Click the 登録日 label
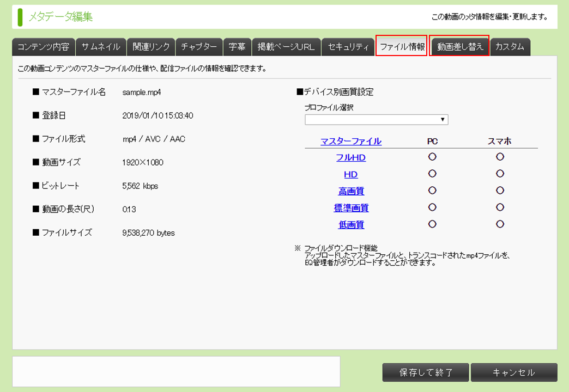Screen dimensions: 569x392 coord(54,115)
